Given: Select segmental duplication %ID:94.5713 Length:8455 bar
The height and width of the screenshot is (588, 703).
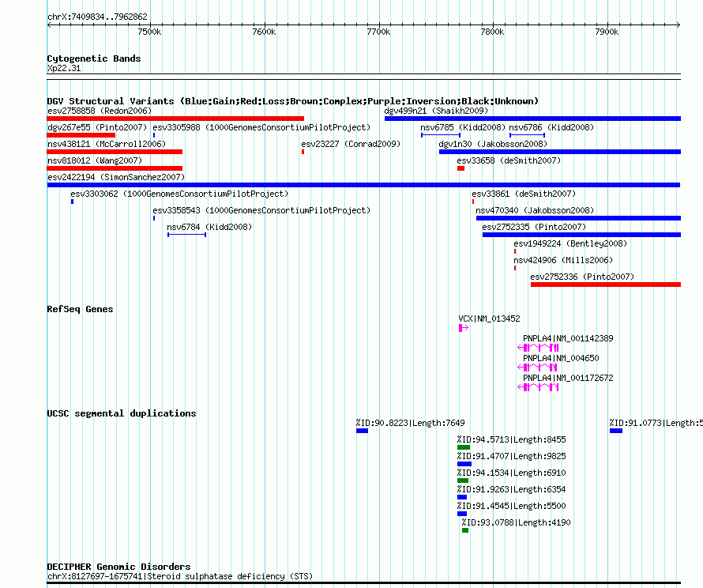Looking at the screenshot, I should pos(464,447).
